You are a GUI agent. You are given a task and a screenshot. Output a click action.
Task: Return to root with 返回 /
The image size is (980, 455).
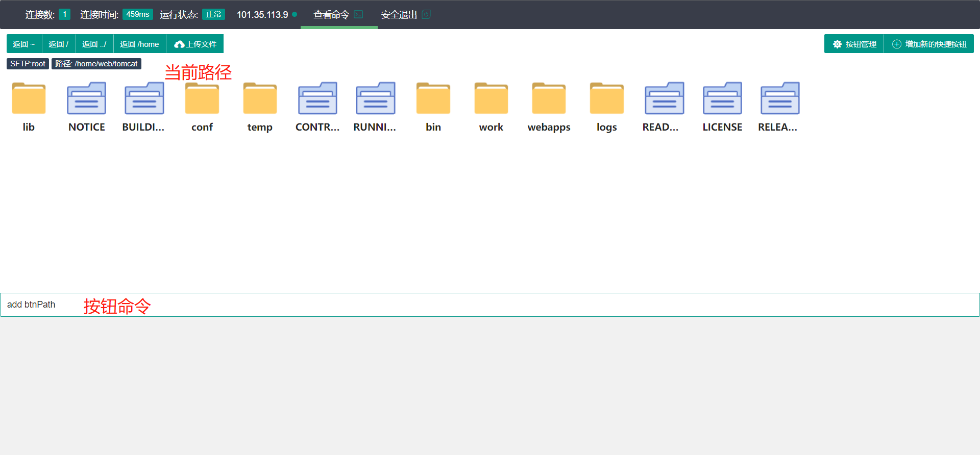[59, 44]
